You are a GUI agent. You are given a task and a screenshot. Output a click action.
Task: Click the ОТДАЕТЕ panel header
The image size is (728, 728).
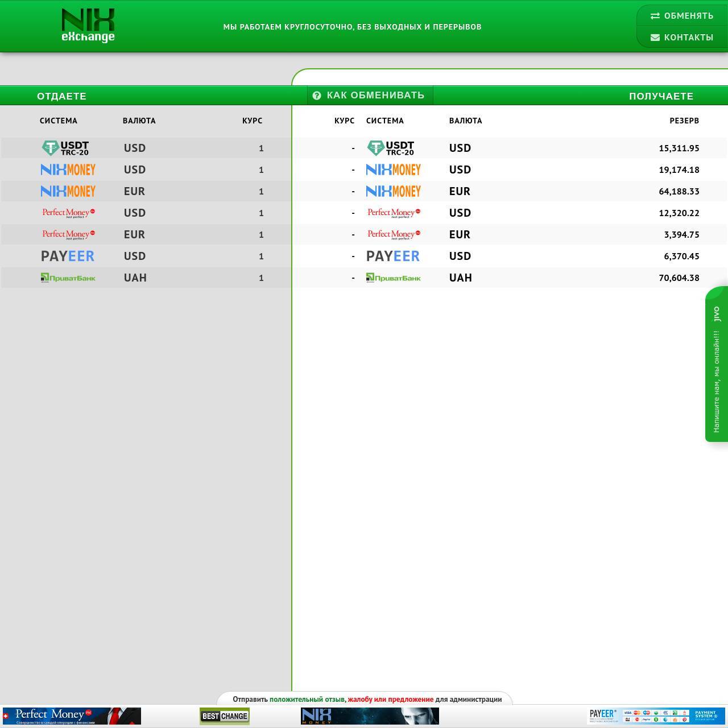click(62, 96)
